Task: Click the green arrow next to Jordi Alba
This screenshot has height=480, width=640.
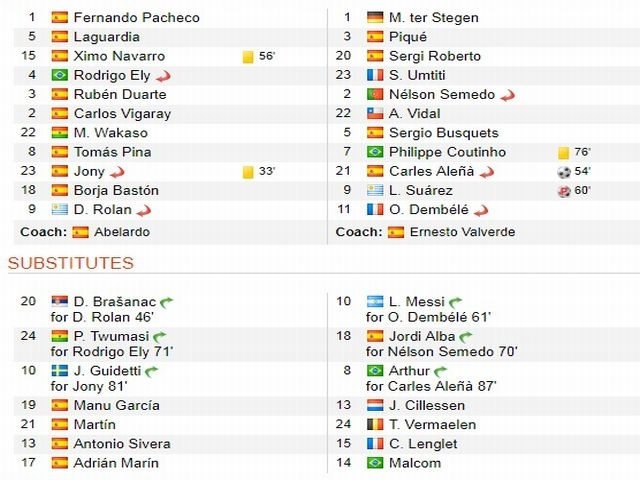Action: click(466, 337)
